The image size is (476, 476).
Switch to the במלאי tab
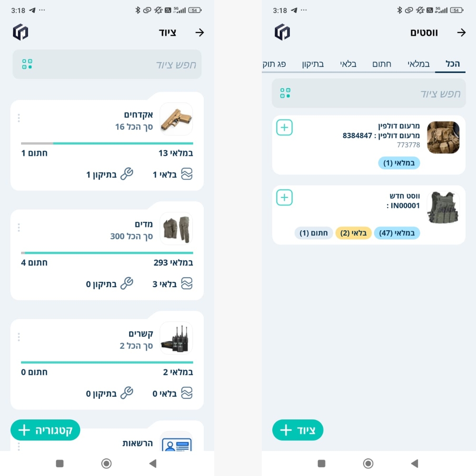click(x=418, y=64)
